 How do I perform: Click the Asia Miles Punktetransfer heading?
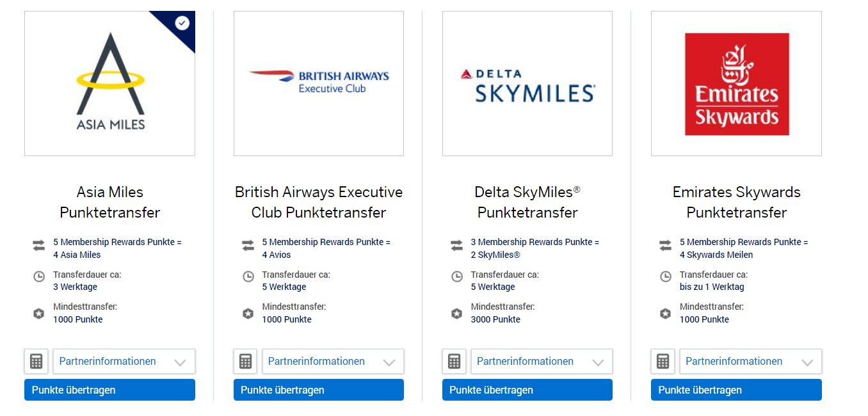click(109, 202)
